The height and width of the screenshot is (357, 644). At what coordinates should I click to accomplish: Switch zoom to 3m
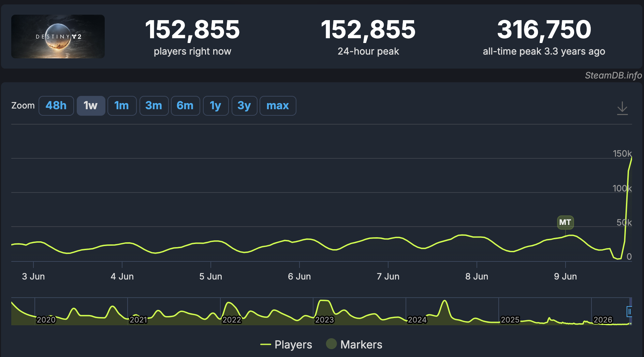pyautogui.click(x=154, y=106)
